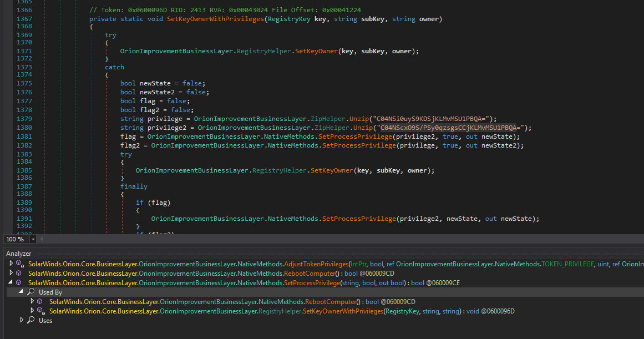Click line number 1375
Viewport: 644px width, 339px height.
coord(24,83)
